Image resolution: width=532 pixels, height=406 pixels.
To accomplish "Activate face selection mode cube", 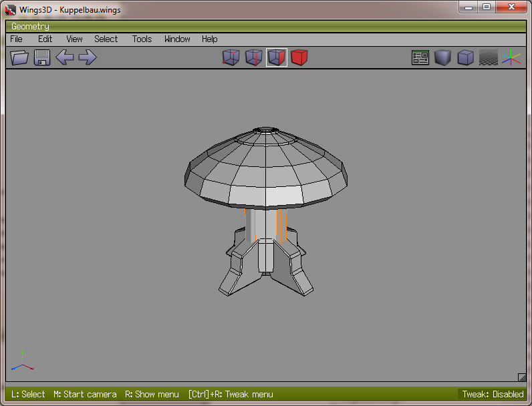I will click(x=276, y=58).
